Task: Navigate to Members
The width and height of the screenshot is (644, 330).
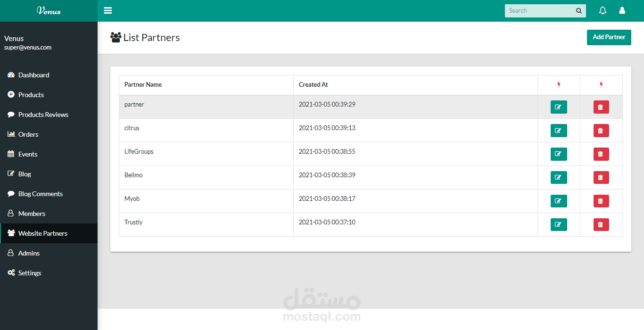Action: tap(49, 214)
